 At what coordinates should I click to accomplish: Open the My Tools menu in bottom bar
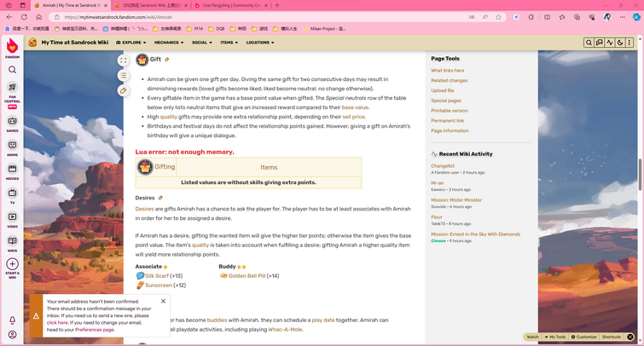[x=555, y=337]
